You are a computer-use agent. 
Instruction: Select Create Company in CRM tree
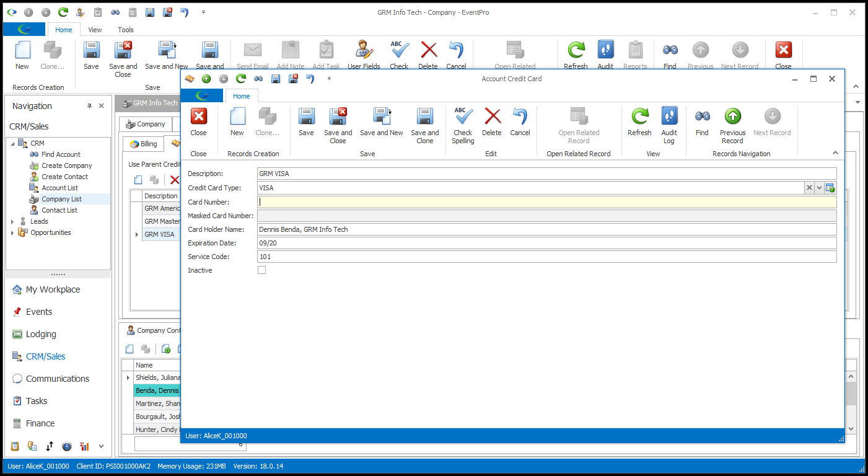coord(66,165)
